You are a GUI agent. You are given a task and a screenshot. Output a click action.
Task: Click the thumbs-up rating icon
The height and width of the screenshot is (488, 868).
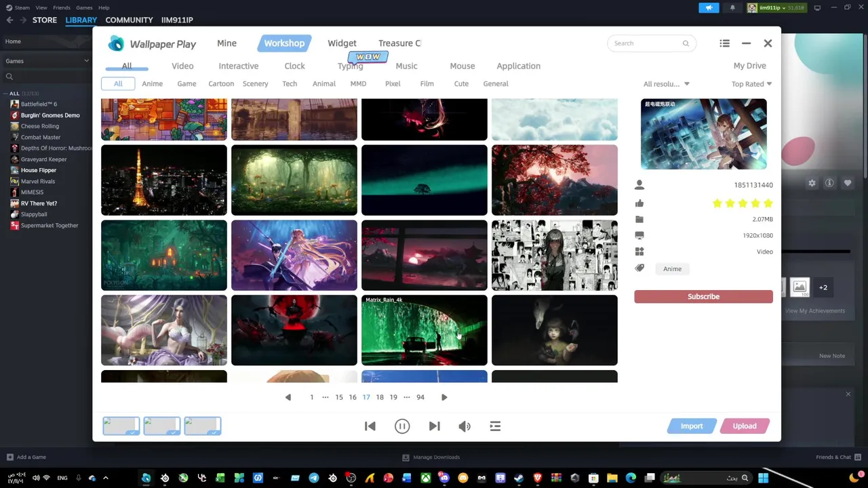[x=639, y=203]
